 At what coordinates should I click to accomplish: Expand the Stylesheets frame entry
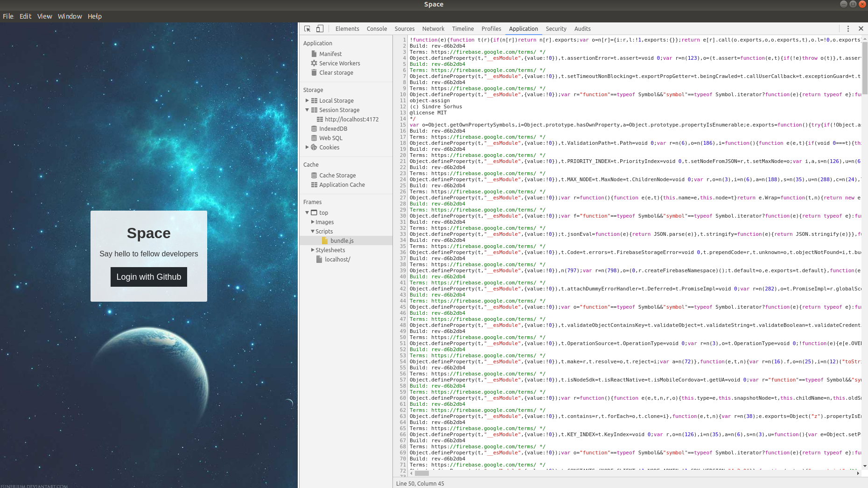point(313,250)
